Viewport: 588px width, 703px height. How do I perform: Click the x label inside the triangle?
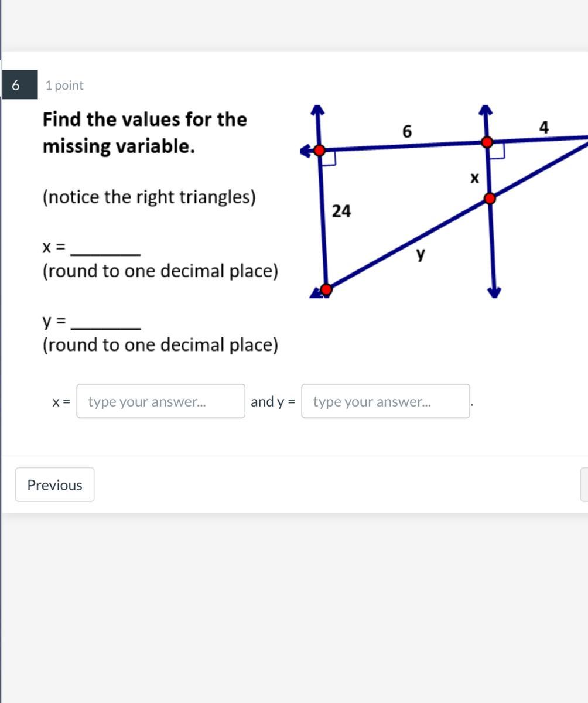(474, 178)
